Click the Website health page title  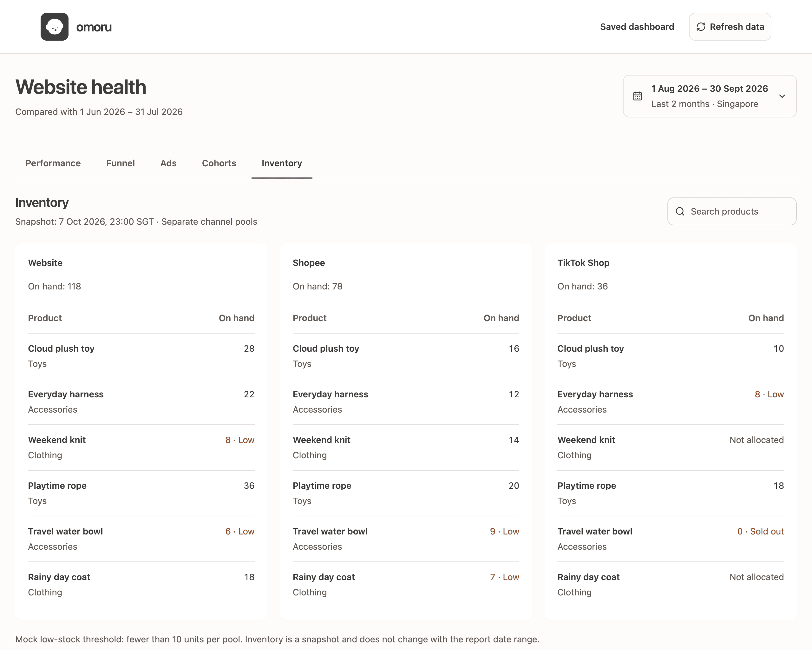coord(81,87)
